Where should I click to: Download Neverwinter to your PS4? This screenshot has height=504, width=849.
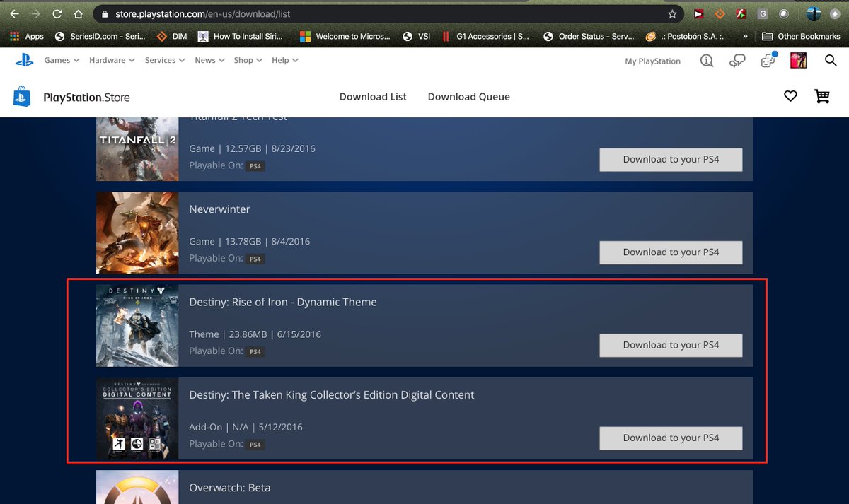pyautogui.click(x=671, y=252)
